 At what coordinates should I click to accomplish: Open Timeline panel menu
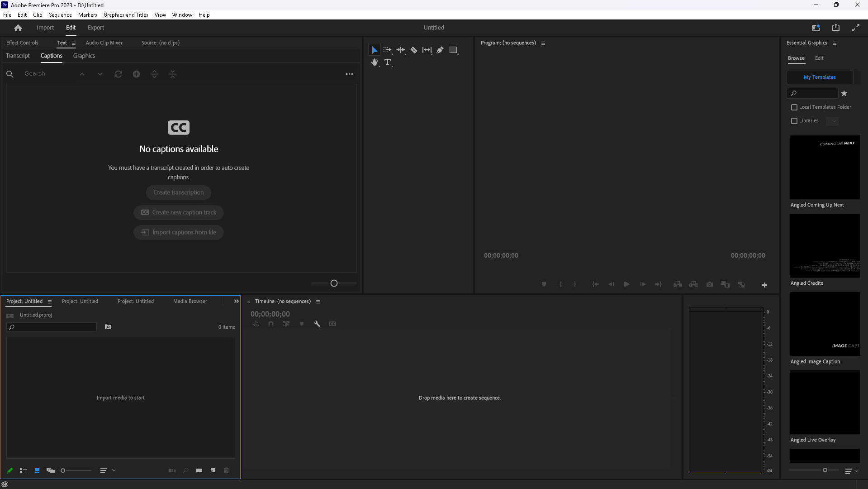[x=318, y=302]
